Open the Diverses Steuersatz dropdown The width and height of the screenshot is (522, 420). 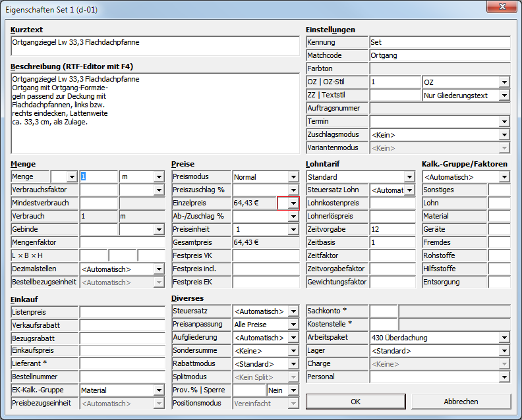tap(293, 311)
